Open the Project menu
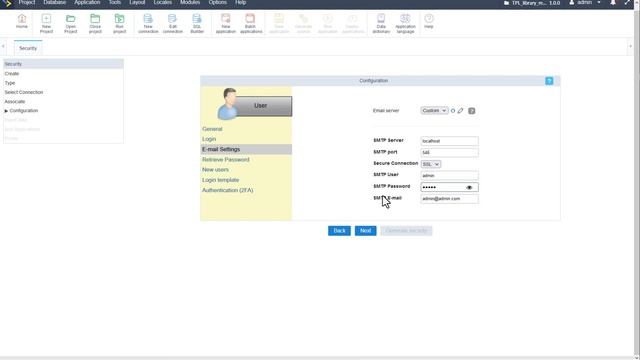Viewport: 640px width, 360px height. (27, 2)
